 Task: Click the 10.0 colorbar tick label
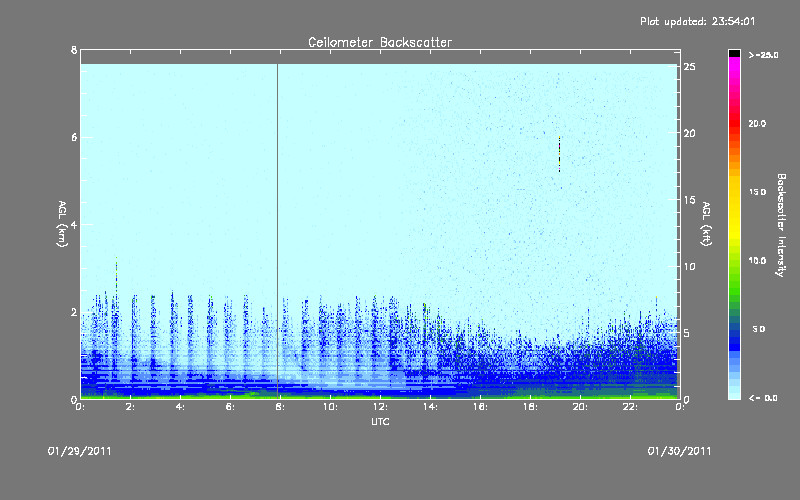pyautogui.click(x=757, y=261)
